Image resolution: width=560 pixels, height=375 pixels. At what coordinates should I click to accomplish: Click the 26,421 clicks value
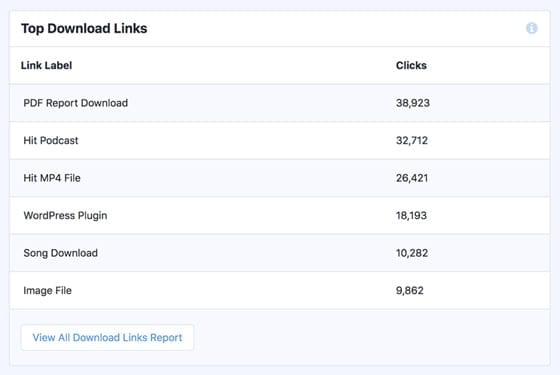tap(412, 178)
